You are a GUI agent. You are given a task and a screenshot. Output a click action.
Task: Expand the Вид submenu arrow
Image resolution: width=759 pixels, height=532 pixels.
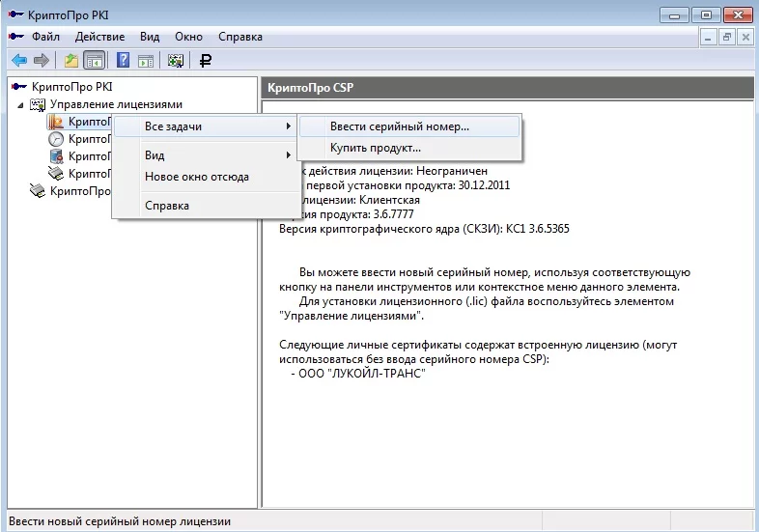pos(288,154)
